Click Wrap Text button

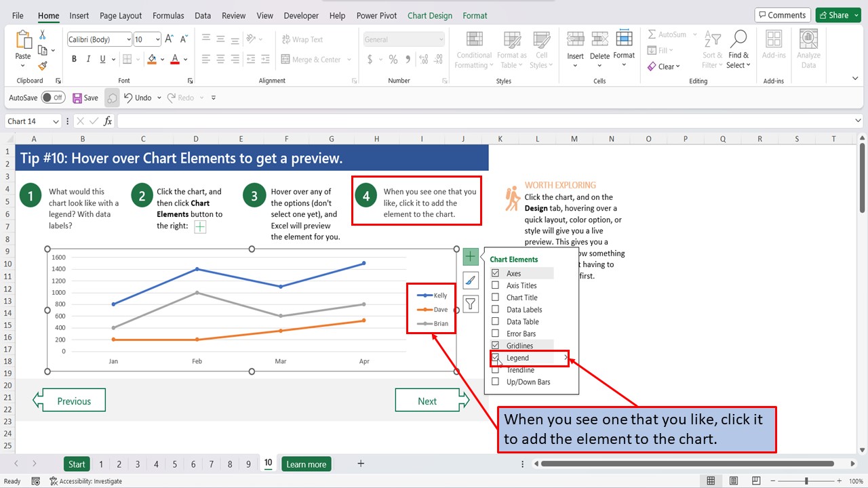302,39
